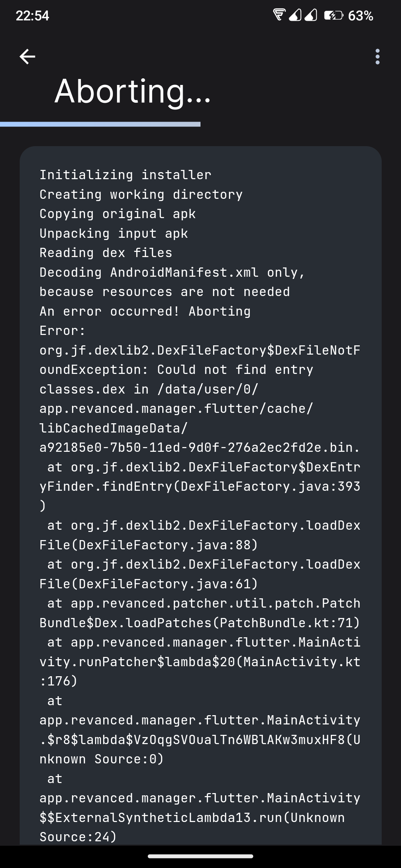Screen dimensions: 401x868
Task: Tap the back navigation arrow to exit patcher
Action: coord(26,57)
